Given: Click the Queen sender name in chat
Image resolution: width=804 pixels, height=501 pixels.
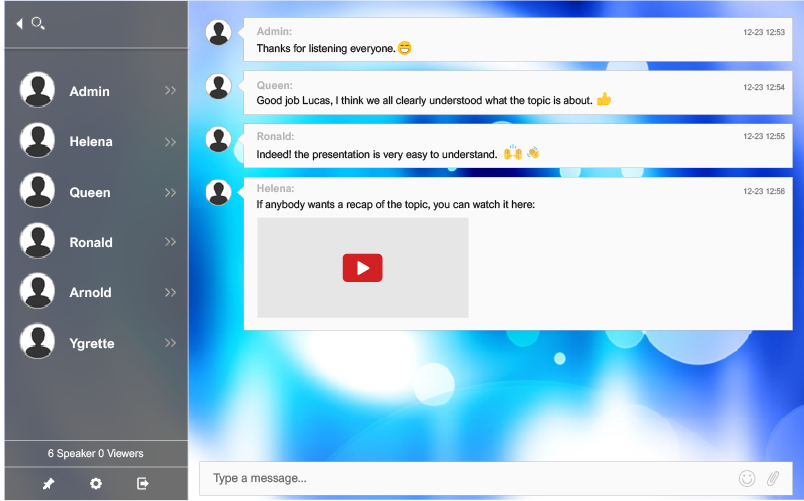Looking at the screenshot, I should (x=274, y=85).
